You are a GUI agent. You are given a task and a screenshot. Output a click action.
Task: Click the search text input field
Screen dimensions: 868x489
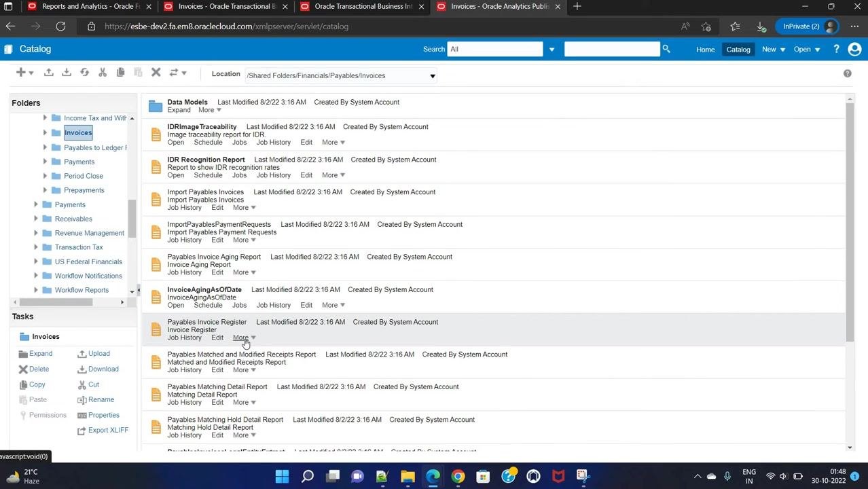click(x=611, y=49)
